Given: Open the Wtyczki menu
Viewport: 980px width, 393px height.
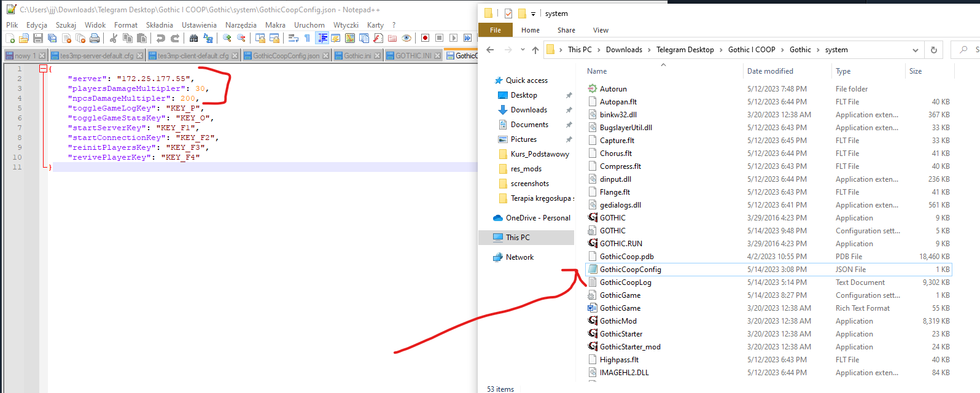Looking at the screenshot, I should (x=346, y=25).
